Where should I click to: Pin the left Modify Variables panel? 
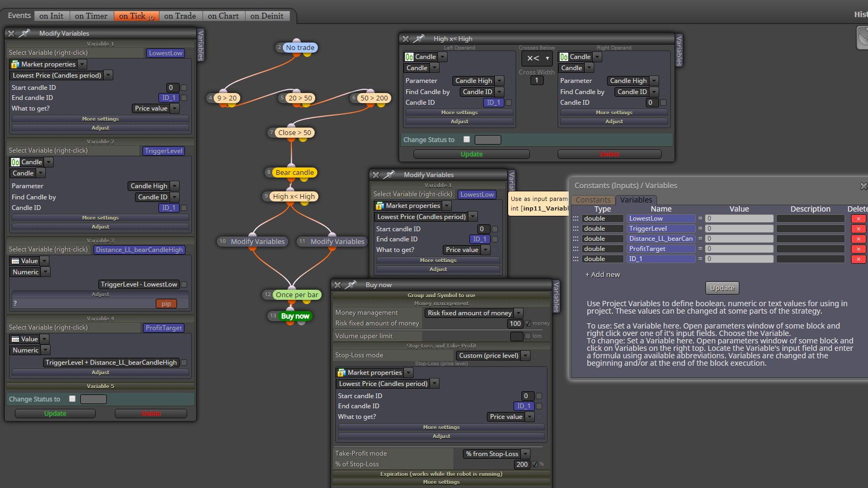pos(24,33)
